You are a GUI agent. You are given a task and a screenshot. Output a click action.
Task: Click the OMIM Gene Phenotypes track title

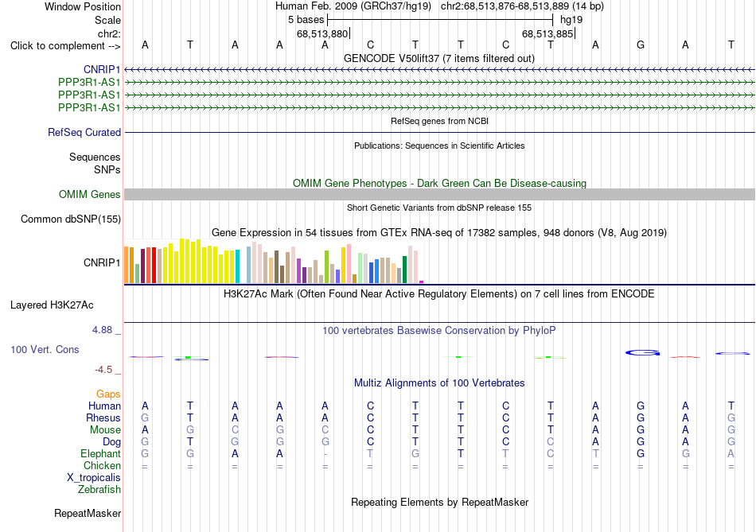439,184
